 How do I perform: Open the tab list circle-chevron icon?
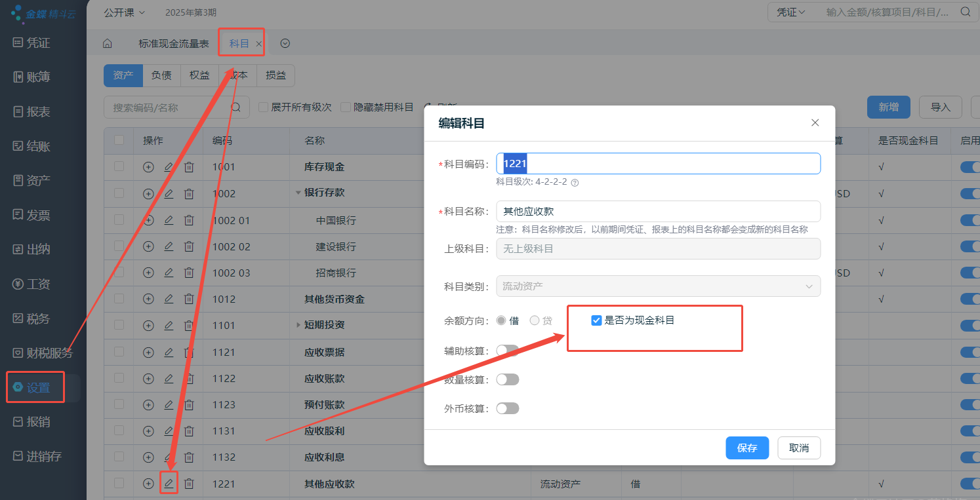285,44
